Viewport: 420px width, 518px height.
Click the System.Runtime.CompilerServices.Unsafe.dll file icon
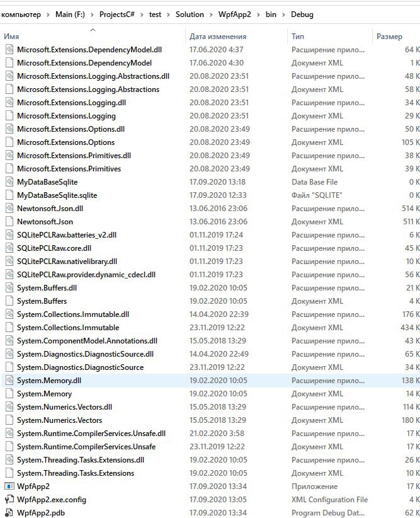pos(9,433)
